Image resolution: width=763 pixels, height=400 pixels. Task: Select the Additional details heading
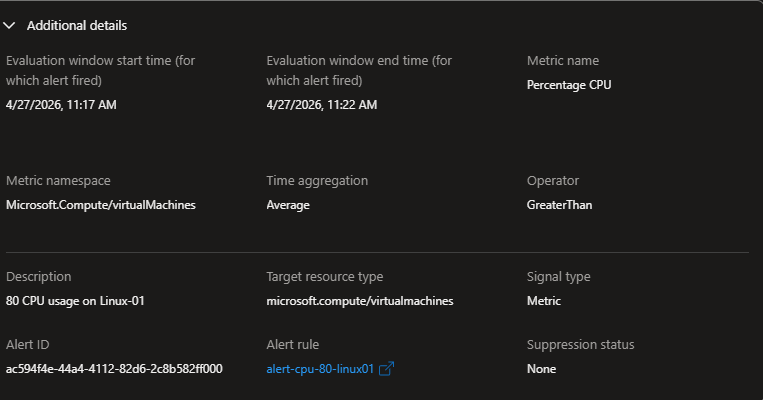point(77,25)
